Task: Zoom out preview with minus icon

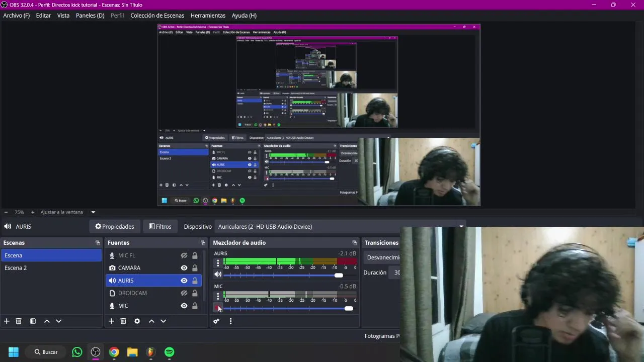Action: 6,212
